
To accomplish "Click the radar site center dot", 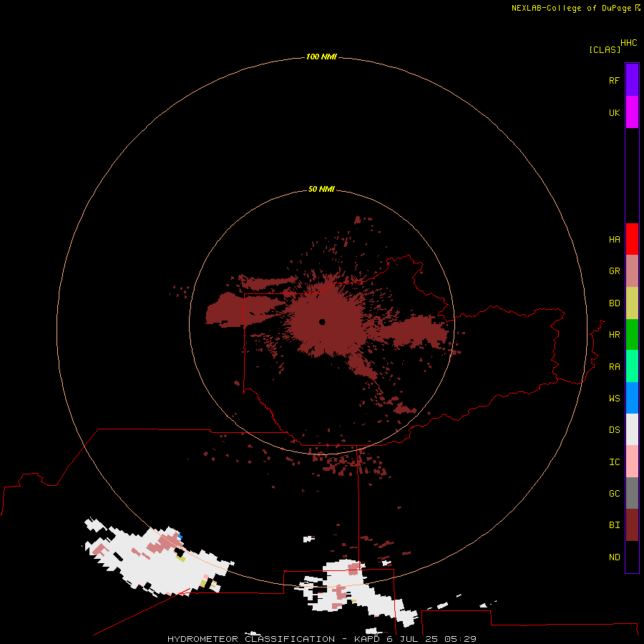I will [x=322, y=322].
